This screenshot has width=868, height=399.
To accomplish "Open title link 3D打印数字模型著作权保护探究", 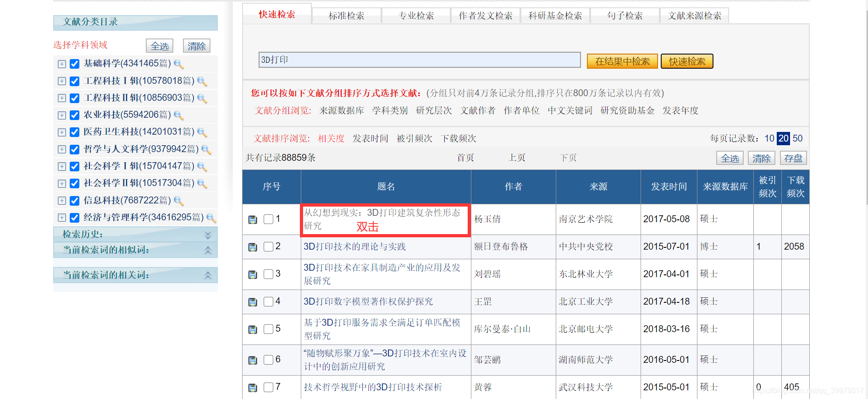I will coord(368,301).
